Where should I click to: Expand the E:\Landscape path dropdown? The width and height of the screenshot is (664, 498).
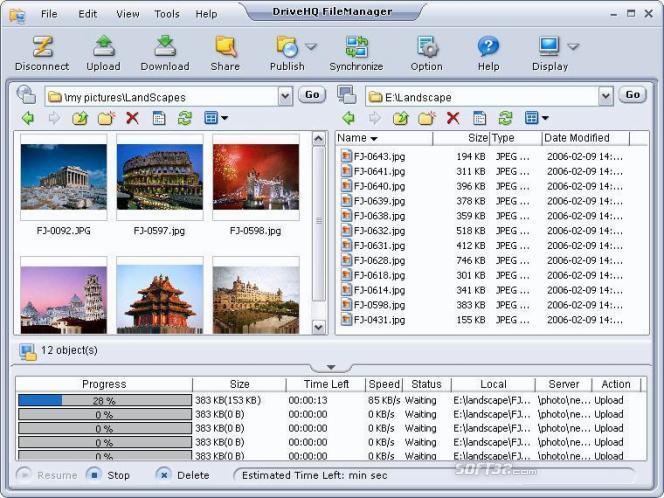(x=605, y=95)
